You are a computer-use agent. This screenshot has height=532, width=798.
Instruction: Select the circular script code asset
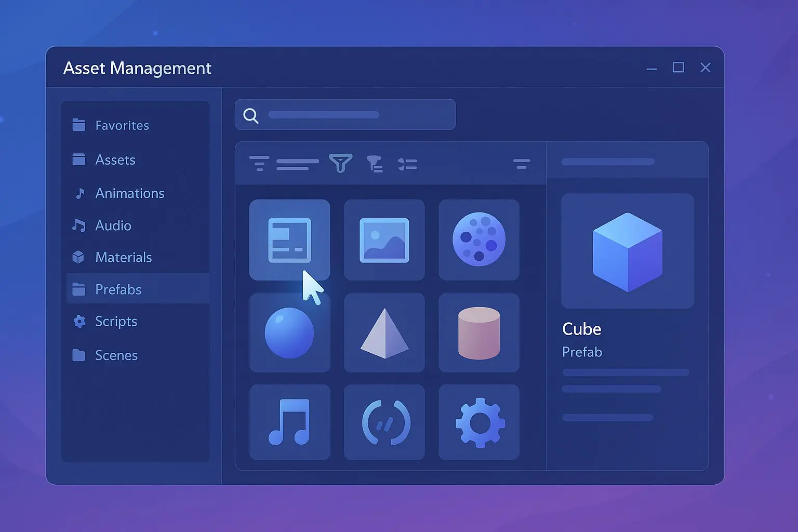pos(384,422)
